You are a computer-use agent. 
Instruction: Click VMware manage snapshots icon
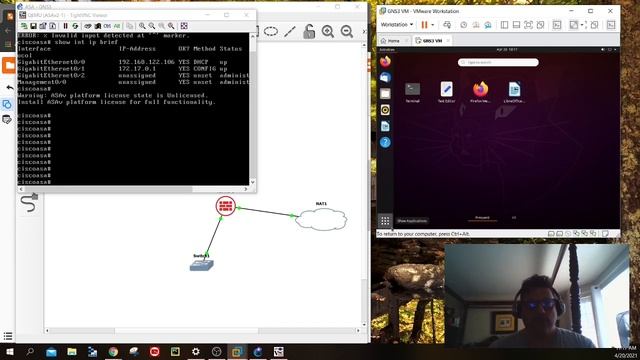488,25
